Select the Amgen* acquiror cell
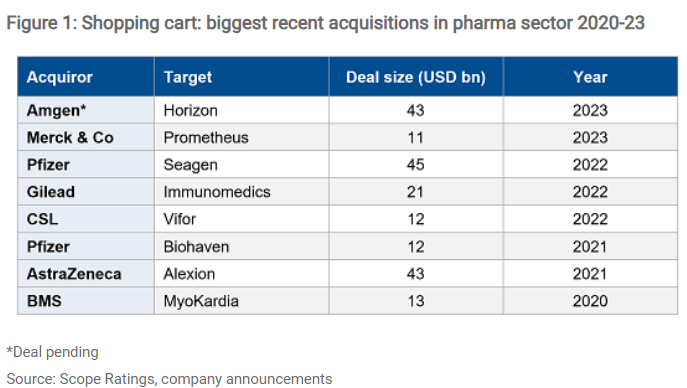Screen dimensions: 687x388 86,110
